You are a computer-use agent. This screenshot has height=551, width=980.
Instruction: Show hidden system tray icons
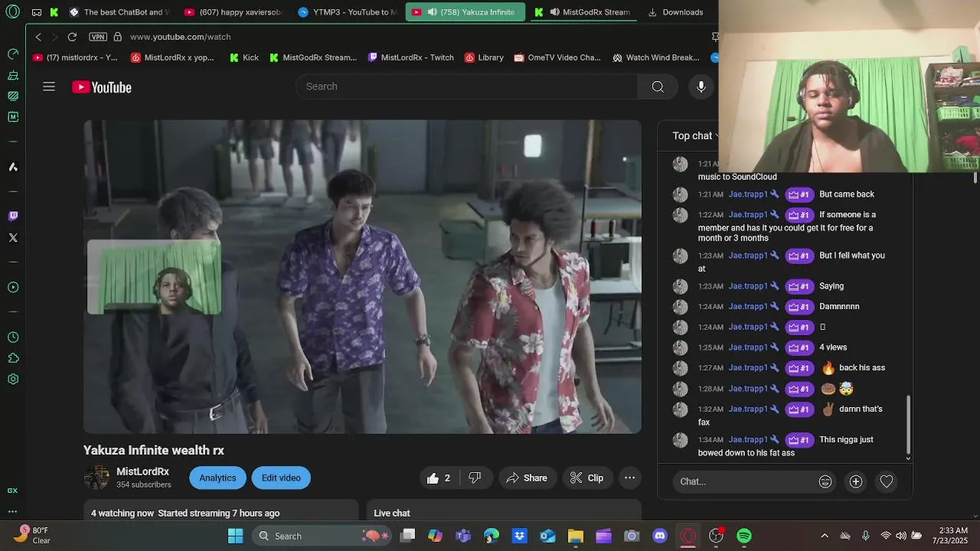pos(825,536)
